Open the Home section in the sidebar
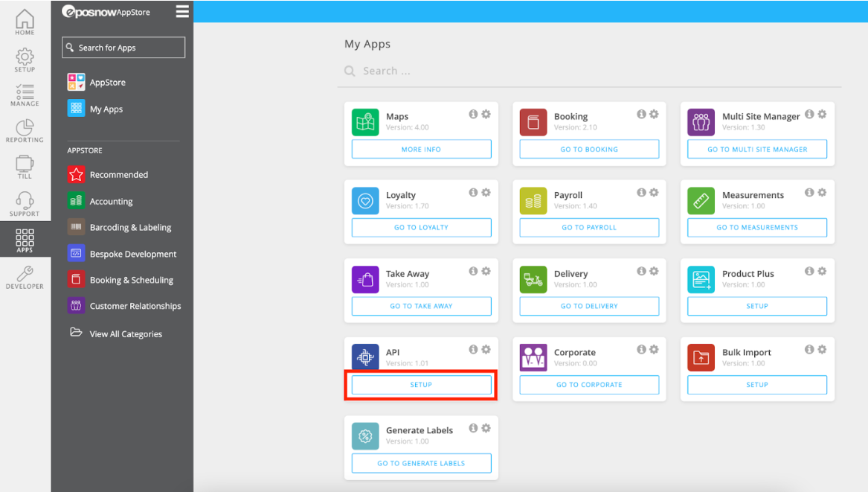This screenshot has width=868, height=492. click(25, 22)
